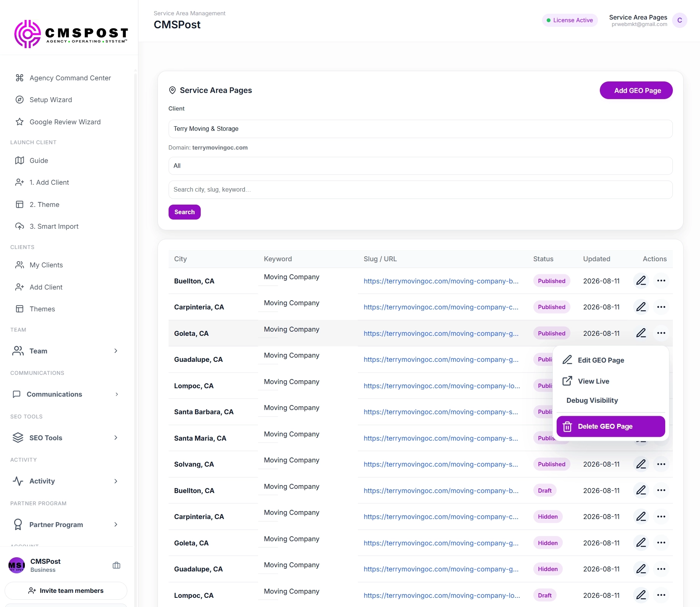The height and width of the screenshot is (607, 700).
Task: Click the Add GEO Page button
Action: tap(636, 91)
